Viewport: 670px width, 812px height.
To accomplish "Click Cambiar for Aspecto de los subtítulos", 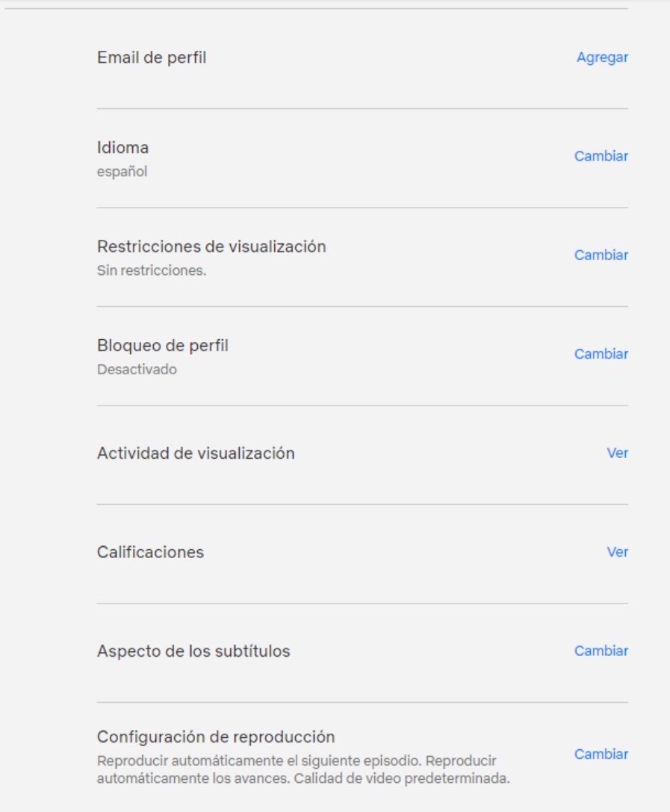I will click(601, 651).
